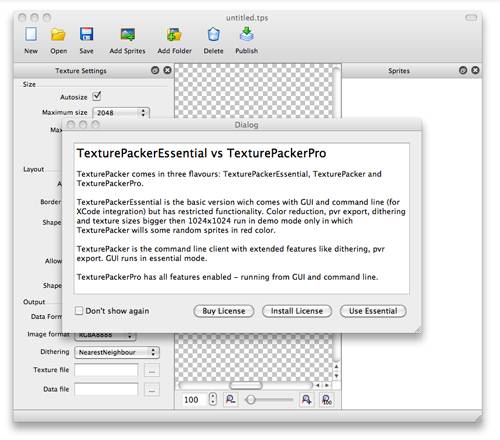Open the Image format dropdown

105,336
